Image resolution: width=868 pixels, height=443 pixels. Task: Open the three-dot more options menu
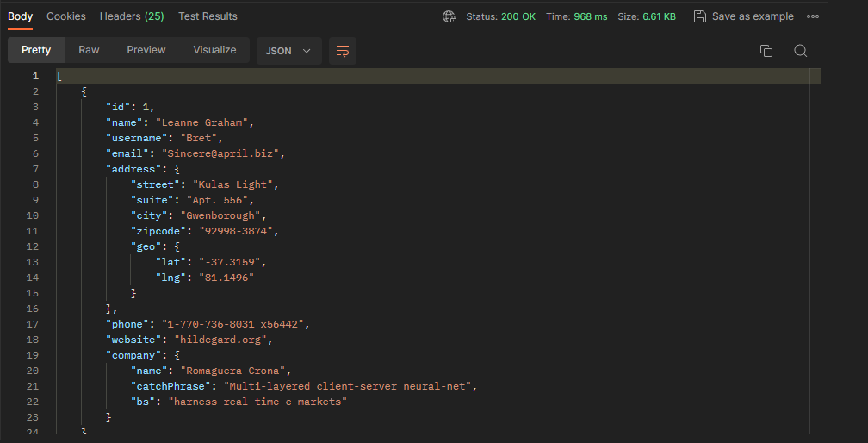(814, 16)
